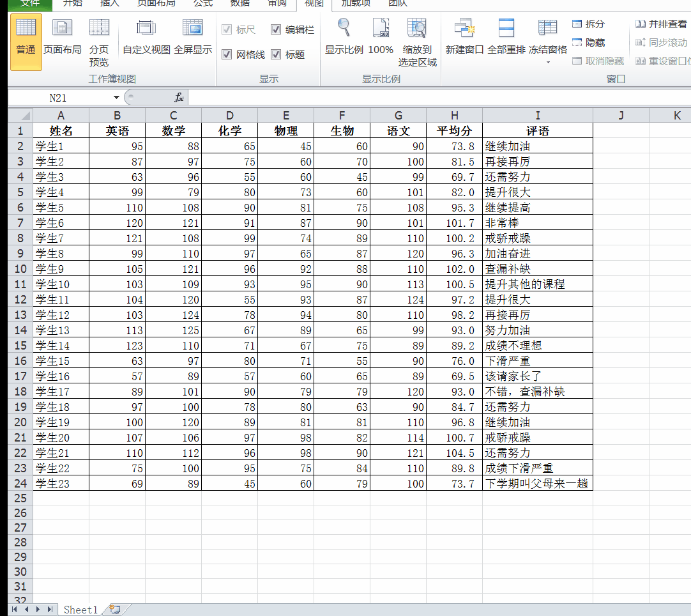
Task: Select column A header
Action: (61, 116)
